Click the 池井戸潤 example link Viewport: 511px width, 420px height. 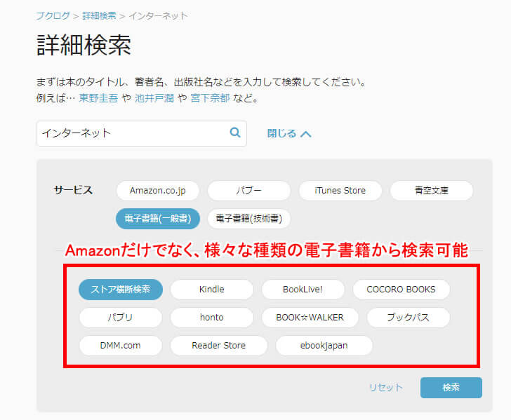point(154,97)
